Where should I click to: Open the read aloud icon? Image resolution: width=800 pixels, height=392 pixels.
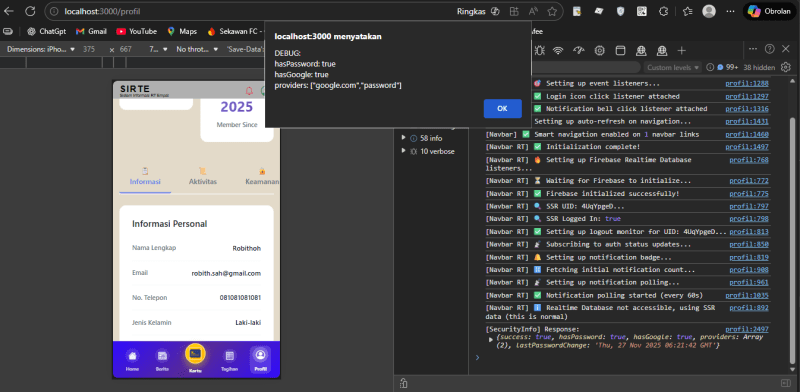[533, 11]
